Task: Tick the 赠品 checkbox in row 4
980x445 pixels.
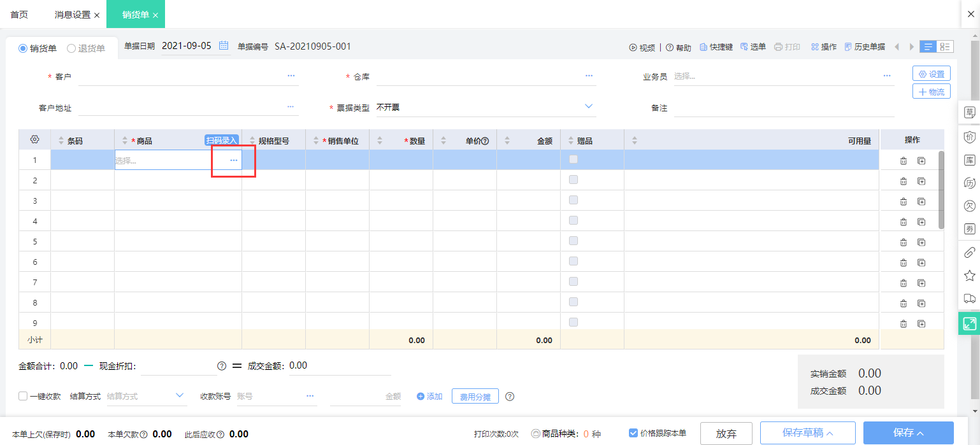Action: 573,221
